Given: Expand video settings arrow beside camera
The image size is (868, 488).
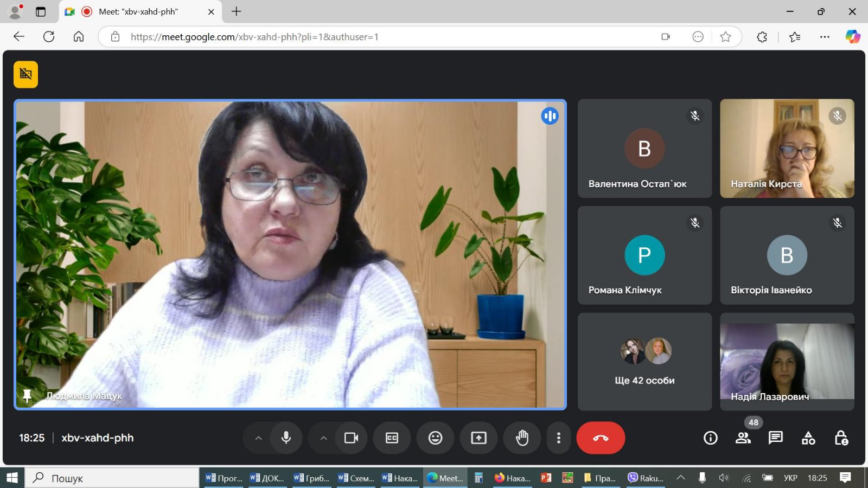Looking at the screenshot, I should tap(323, 438).
